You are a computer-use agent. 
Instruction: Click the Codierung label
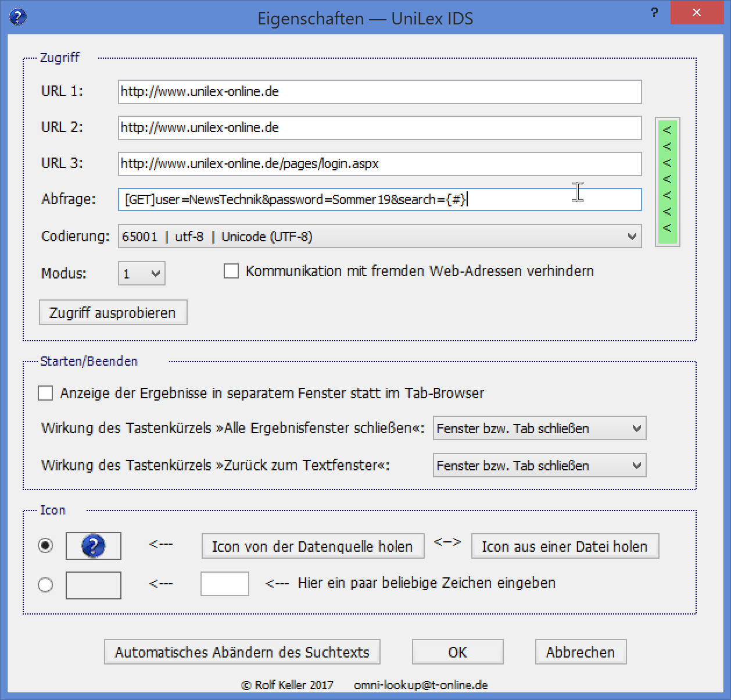click(76, 237)
